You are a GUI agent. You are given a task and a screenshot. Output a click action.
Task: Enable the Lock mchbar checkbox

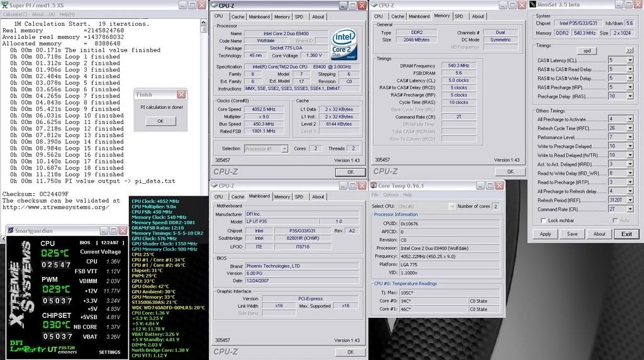click(x=543, y=221)
